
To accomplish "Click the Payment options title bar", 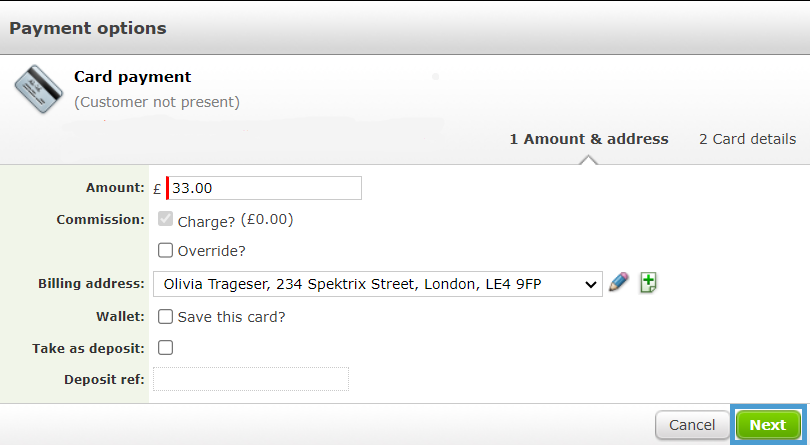I will click(405, 28).
